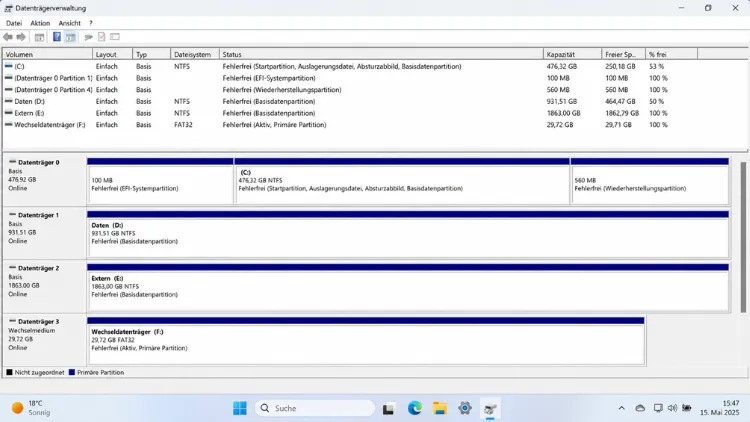Sort by the Typ column header
The height and width of the screenshot is (422, 750).
(x=151, y=55)
